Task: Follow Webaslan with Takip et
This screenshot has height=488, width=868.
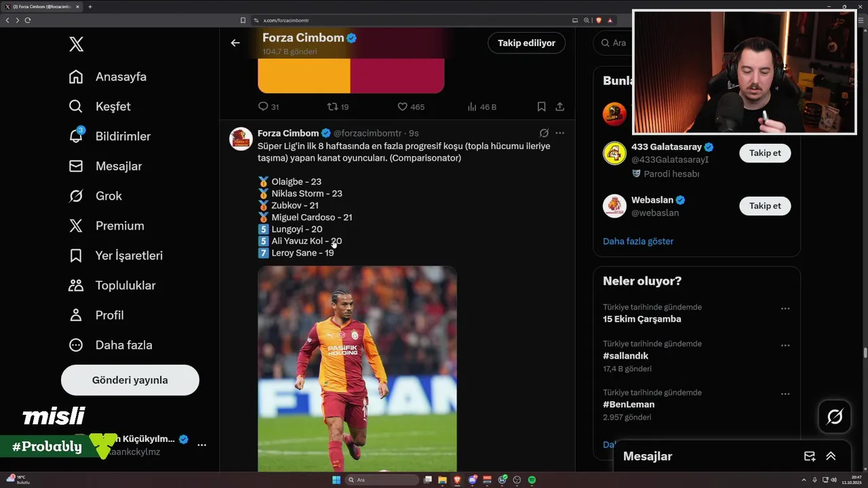Action: click(x=765, y=206)
